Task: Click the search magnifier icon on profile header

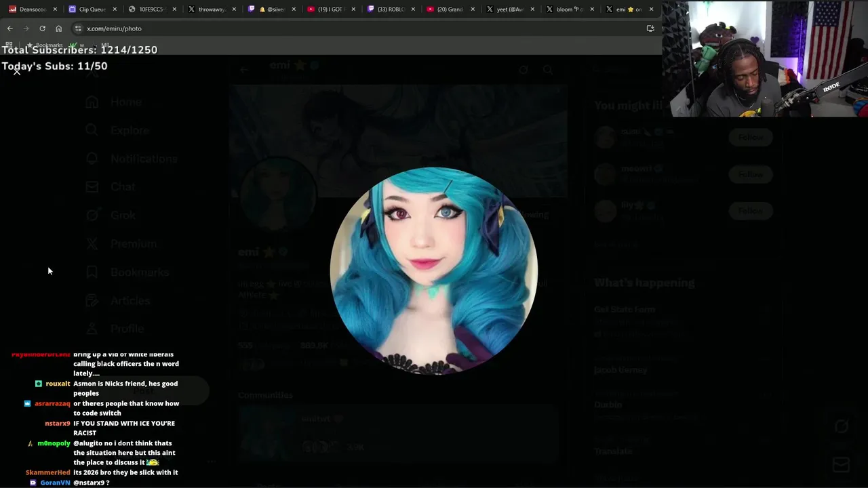Action: tap(548, 70)
